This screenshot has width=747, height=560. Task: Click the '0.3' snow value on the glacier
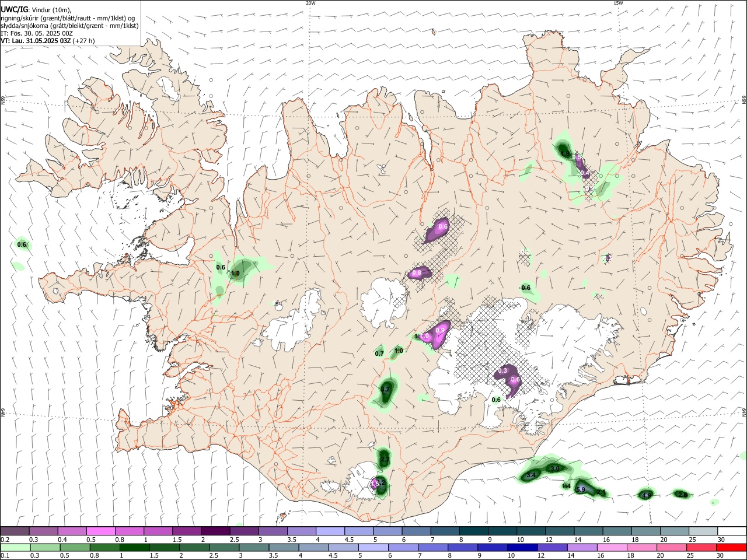pyautogui.click(x=502, y=371)
